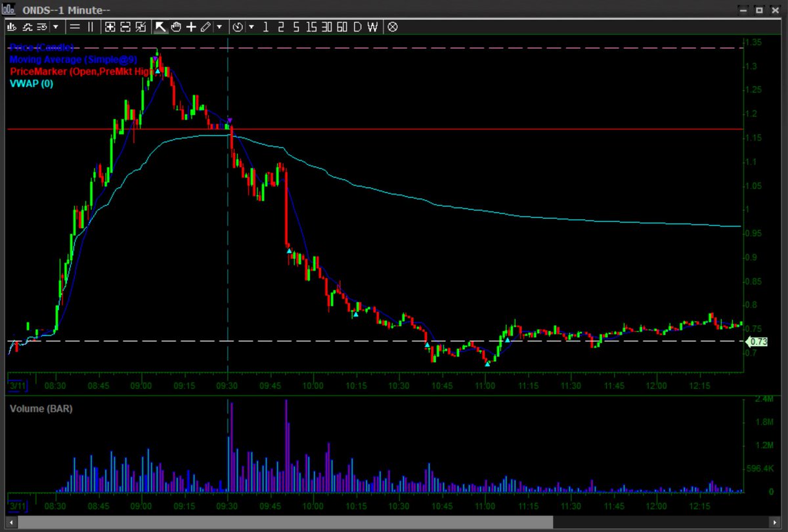The height and width of the screenshot is (532, 788).
Task: Switch to the 15 minute timeframe
Action: click(311, 27)
